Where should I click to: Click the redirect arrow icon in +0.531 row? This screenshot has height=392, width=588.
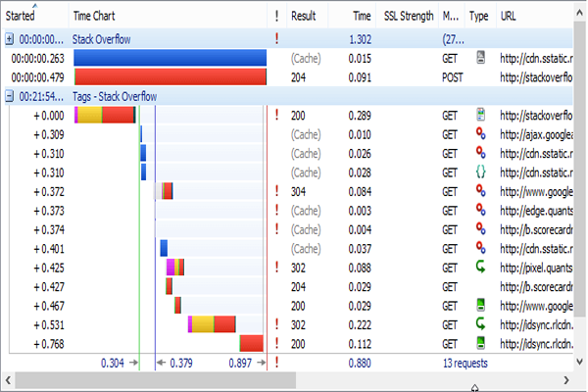click(x=480, y=323)
